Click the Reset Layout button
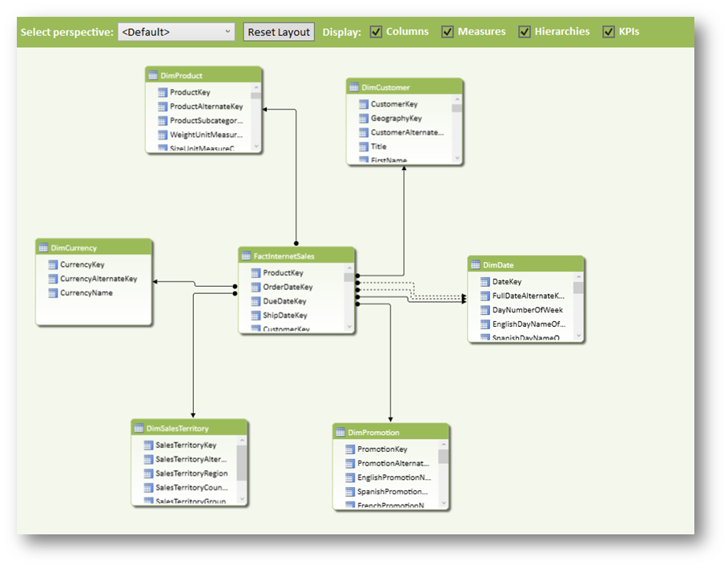 tap(278, 31)
